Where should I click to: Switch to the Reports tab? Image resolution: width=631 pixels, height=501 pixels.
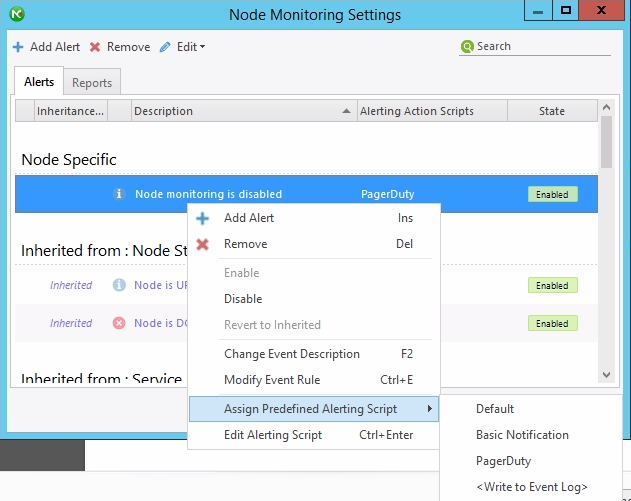point(92,82)
